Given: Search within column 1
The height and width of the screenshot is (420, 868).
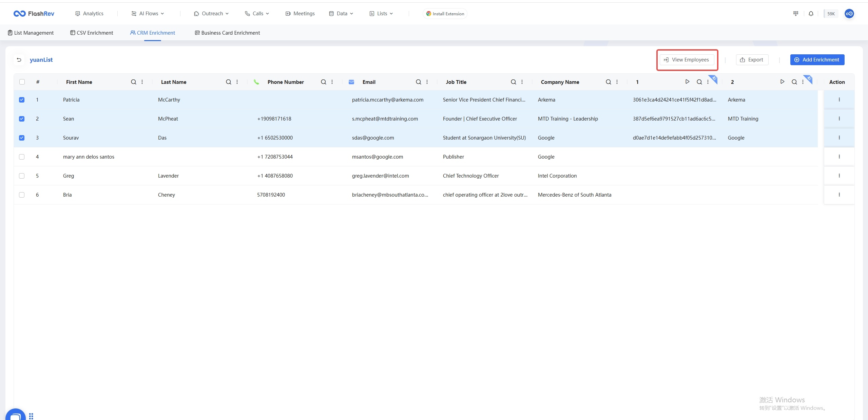Looking at the screenshot, I should 699,82.
